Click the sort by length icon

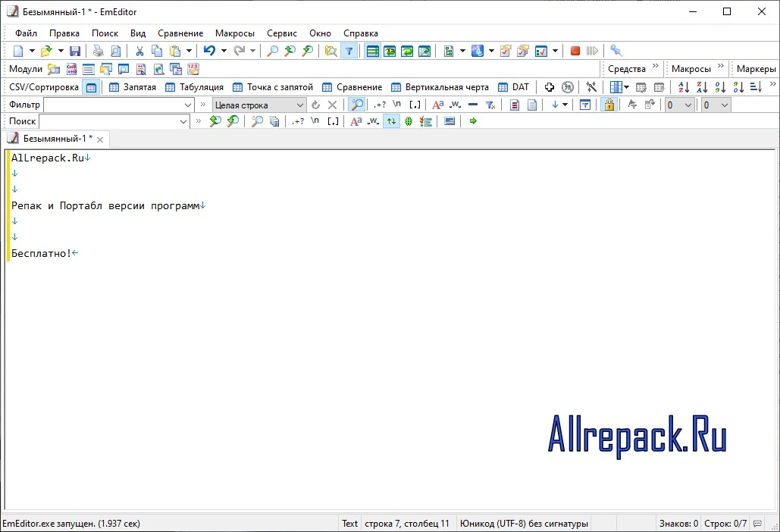point(757,87)
